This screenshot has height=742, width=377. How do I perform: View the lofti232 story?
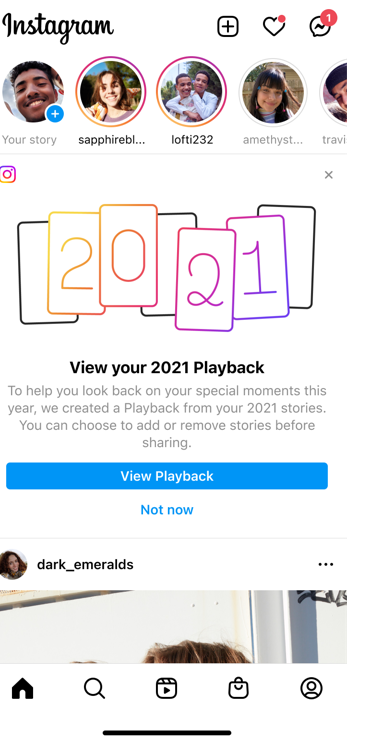192,92
